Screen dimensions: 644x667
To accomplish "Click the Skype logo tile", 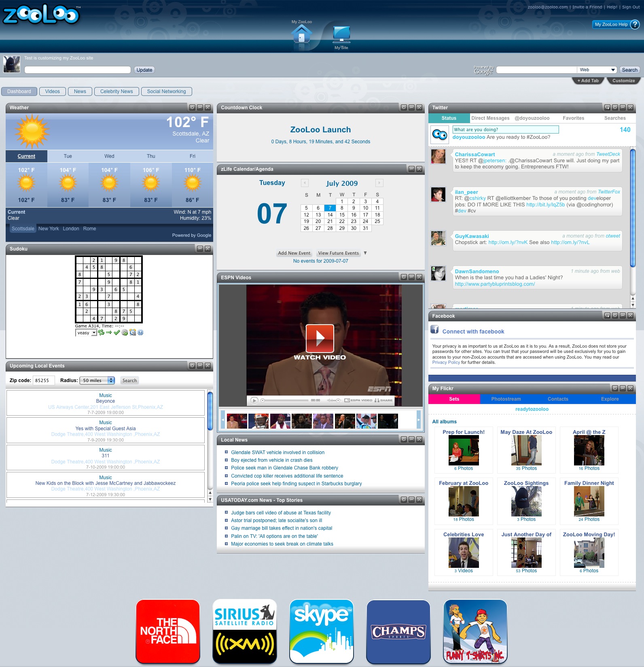I will point(322,632).
